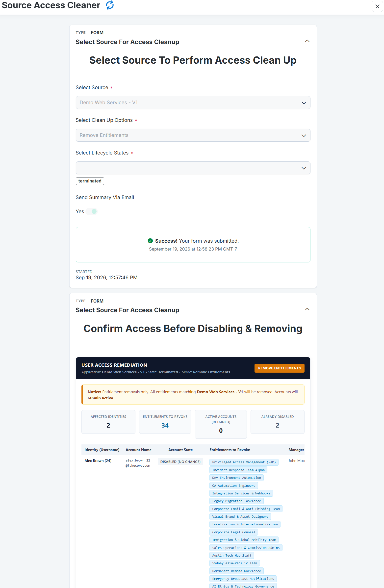Click the Active Accounts (Retained) card
The image size is (384, 588).
(221, 424)
